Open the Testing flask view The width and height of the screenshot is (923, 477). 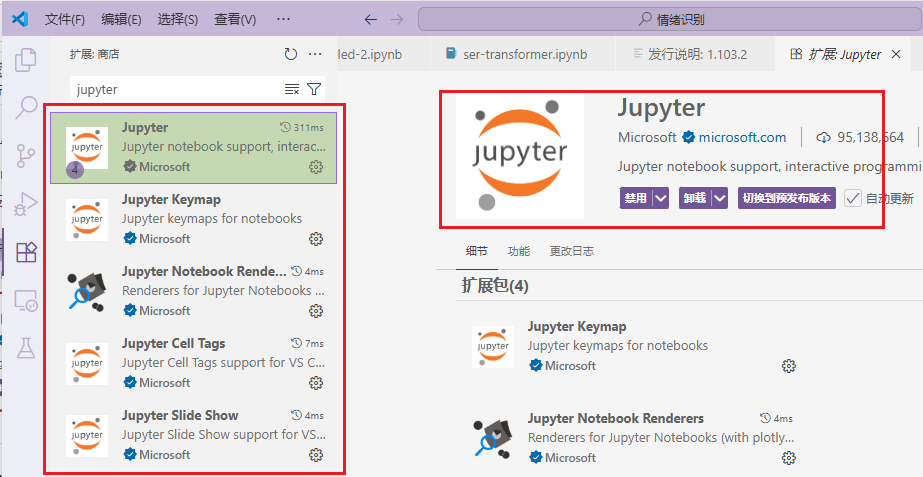click(x=26, y=348)
